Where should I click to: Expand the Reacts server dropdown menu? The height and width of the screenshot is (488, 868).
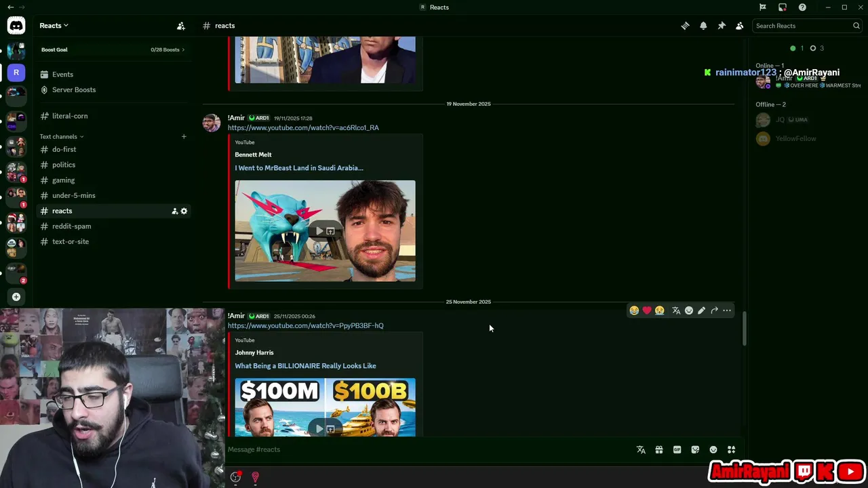click(x=54, y=26)
